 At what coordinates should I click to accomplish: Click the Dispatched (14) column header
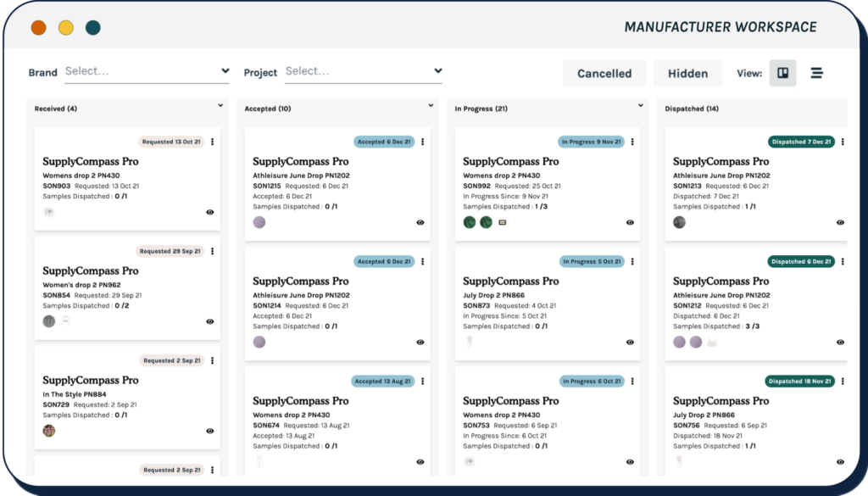click(x=692, y=109)
